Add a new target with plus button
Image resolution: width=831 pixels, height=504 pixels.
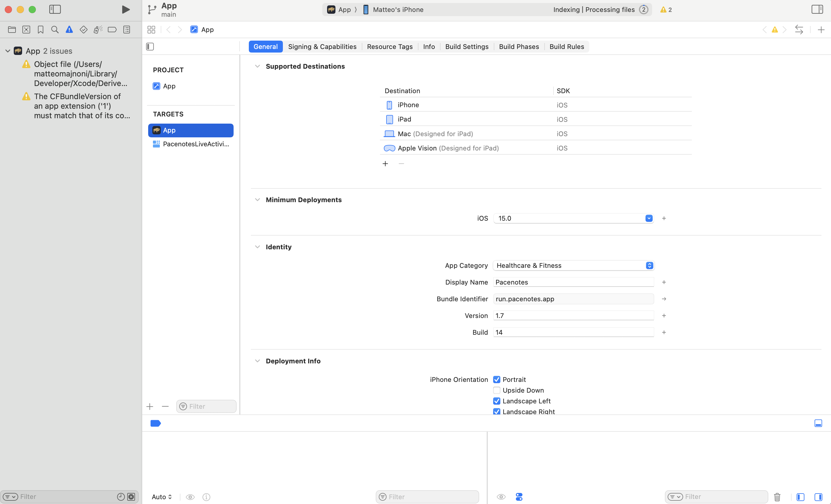(150, 407)
